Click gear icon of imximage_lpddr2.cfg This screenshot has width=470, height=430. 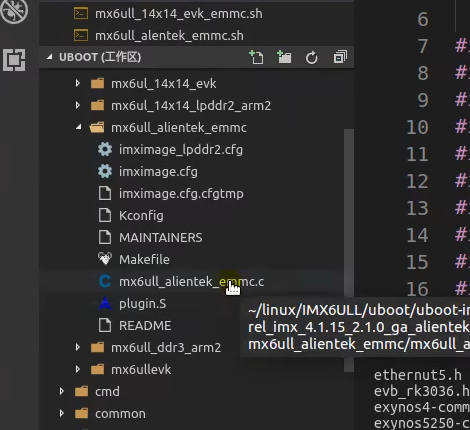coord(105,149)
